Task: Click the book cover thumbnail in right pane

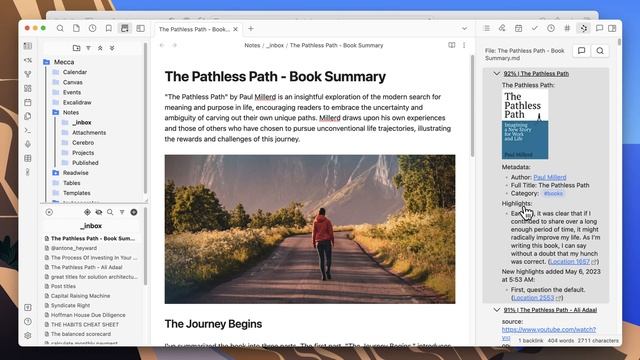Action: [525, 124]
